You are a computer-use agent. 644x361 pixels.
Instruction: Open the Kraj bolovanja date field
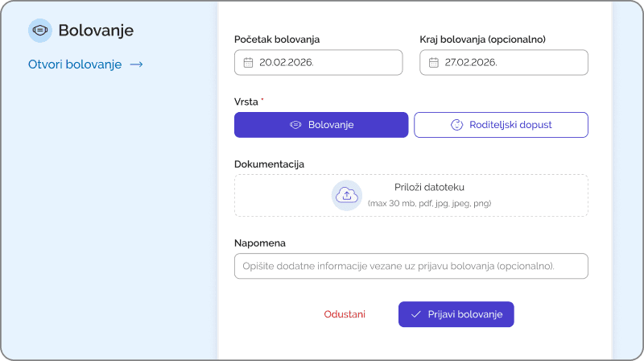504,63
